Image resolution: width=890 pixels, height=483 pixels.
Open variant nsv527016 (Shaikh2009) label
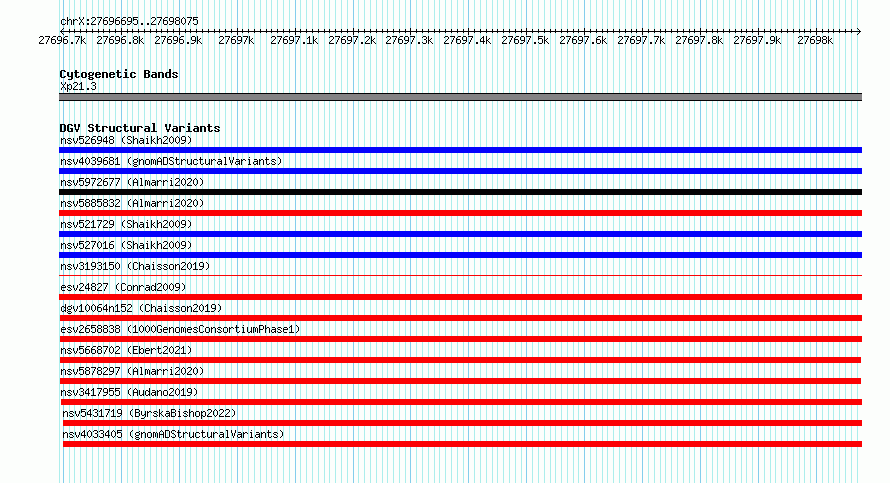point(126,245)
